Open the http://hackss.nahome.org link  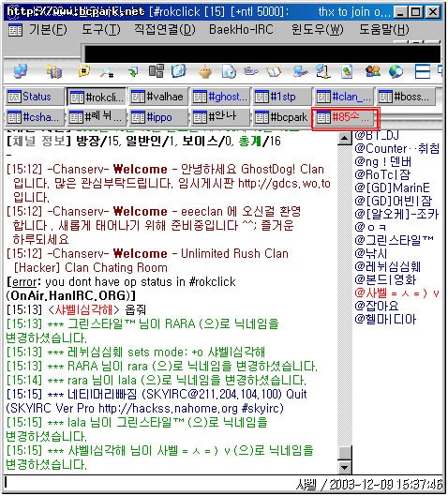(168, 409)
